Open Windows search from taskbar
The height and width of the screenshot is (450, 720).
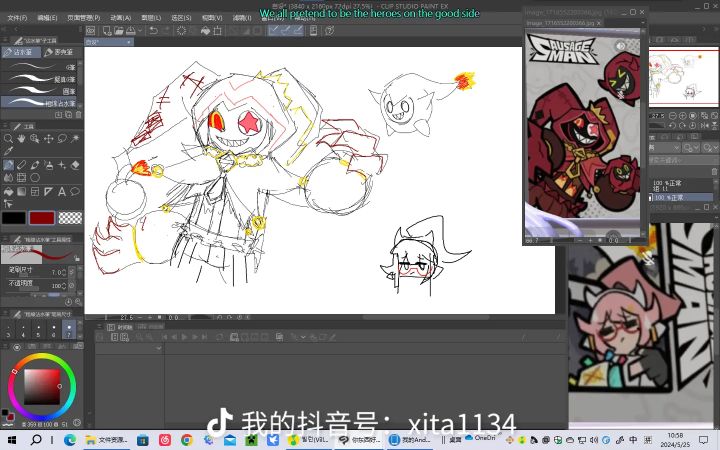tap(36, 440)
